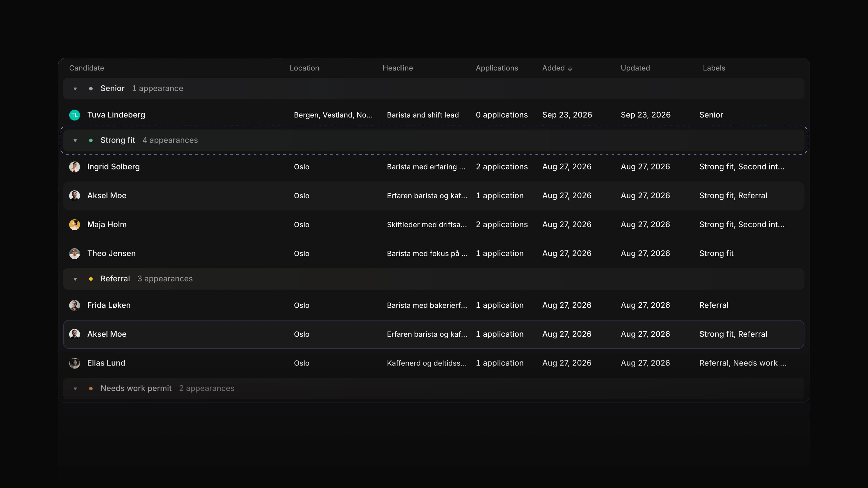The image size is (868, 488).
Task: Select candidate name Frida Løken
Action: [x=109, y=305]
